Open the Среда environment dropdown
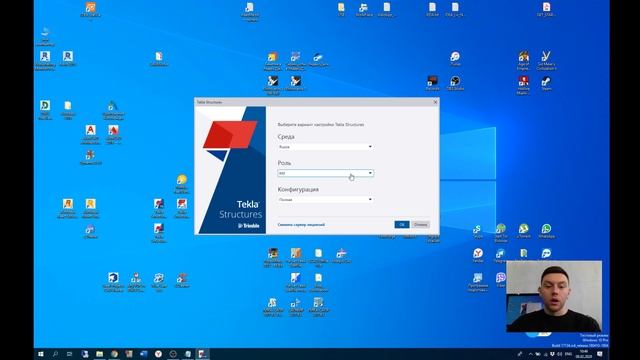The height and width of the screenshot is (360, 640). (325, 147)
